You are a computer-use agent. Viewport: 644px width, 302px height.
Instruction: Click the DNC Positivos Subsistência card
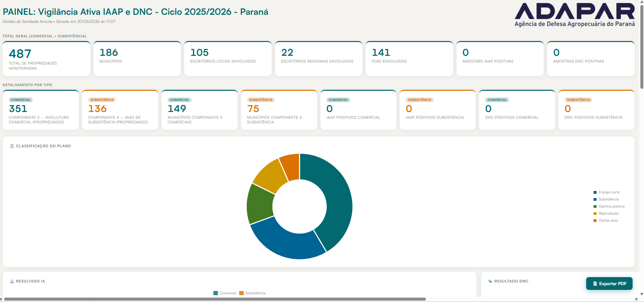(597, 110)
